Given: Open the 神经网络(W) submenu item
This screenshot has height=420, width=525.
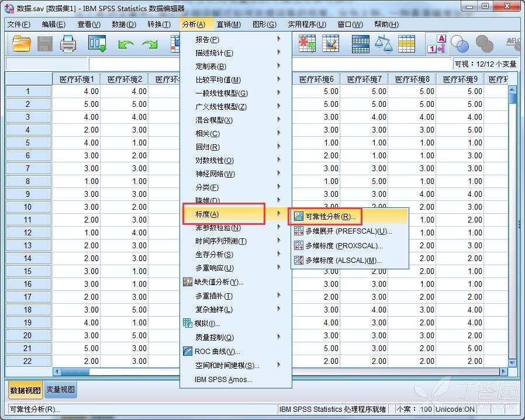Looking at the screenshot, I should 236,173.
